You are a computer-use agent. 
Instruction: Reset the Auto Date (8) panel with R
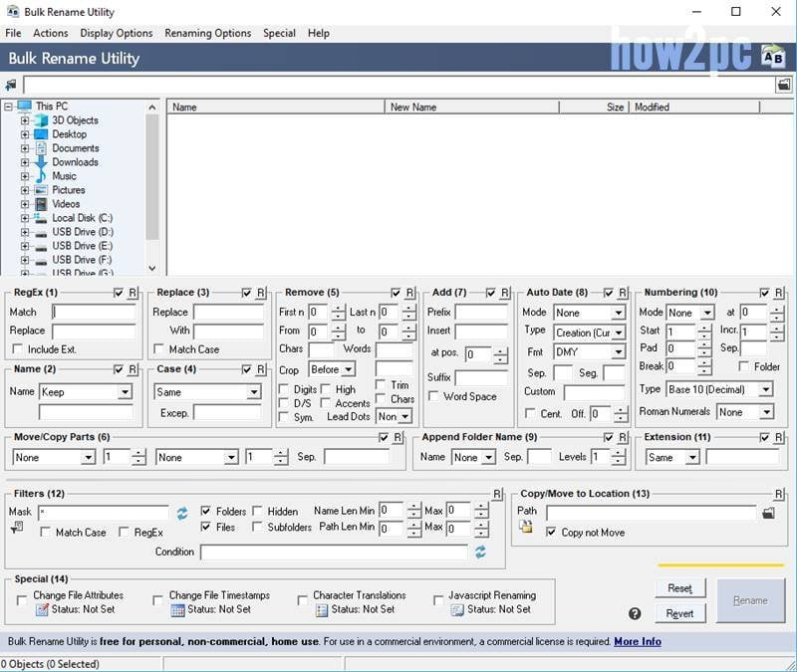(x=623, y=293)
